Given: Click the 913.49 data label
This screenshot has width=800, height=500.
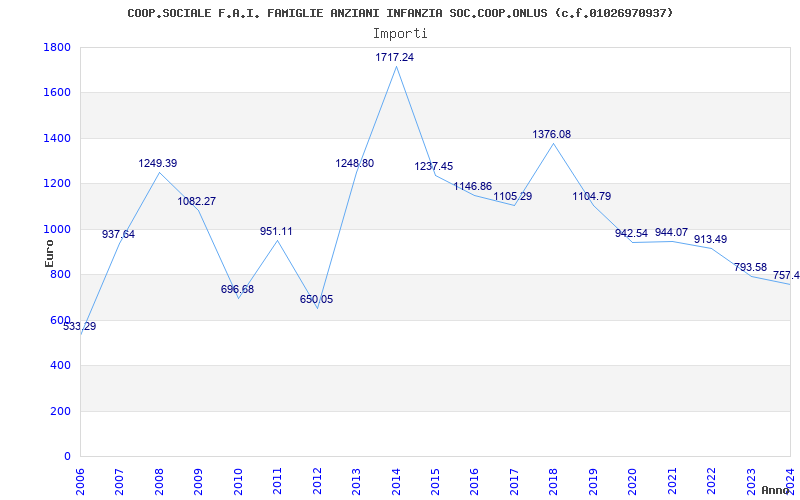Looking at the screenshot, I should click(710, 240).
